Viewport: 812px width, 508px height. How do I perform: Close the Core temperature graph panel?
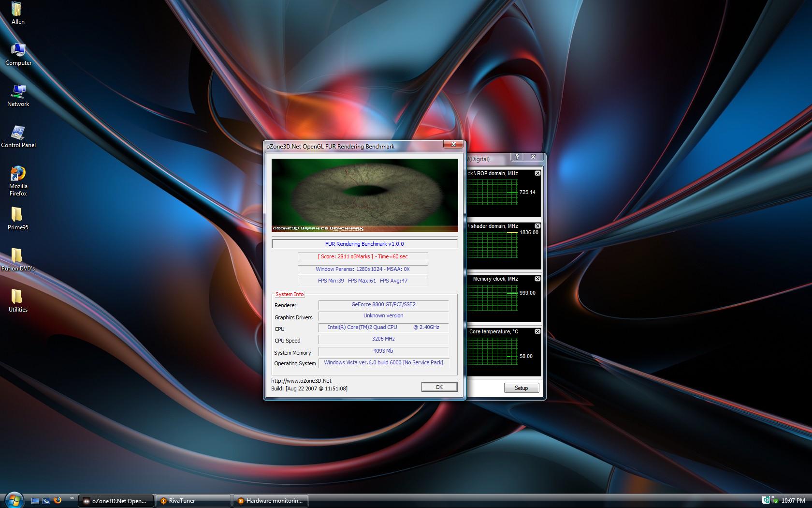coord(537,331)
